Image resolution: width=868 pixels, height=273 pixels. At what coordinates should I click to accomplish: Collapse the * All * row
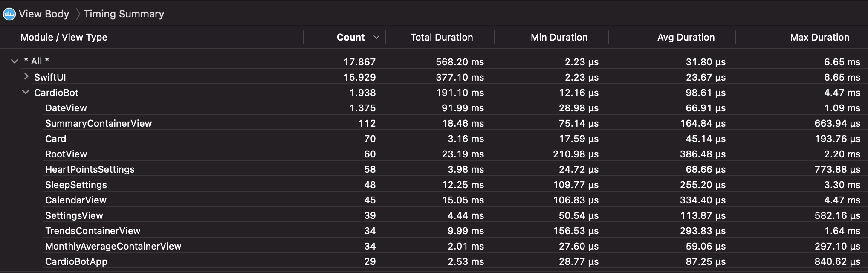(x=14, y=61)
